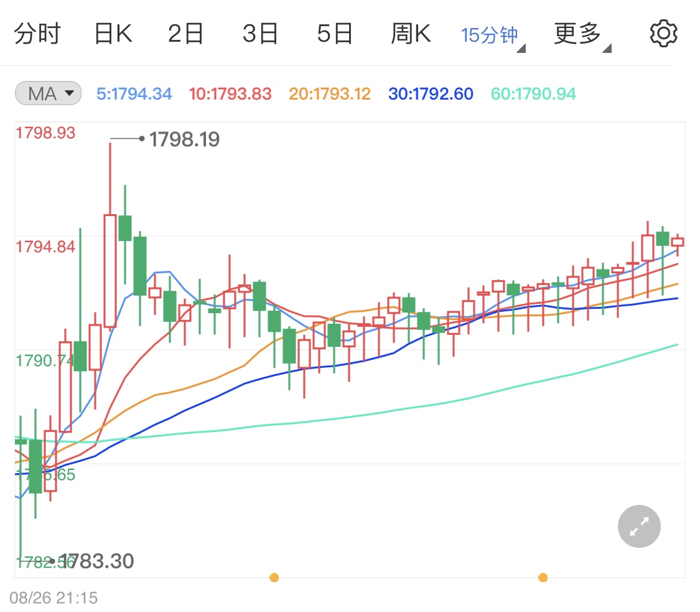Click the MA 10:1793.83 value
The width and height of the screenshot is (700, 612).
coord(230,94)
